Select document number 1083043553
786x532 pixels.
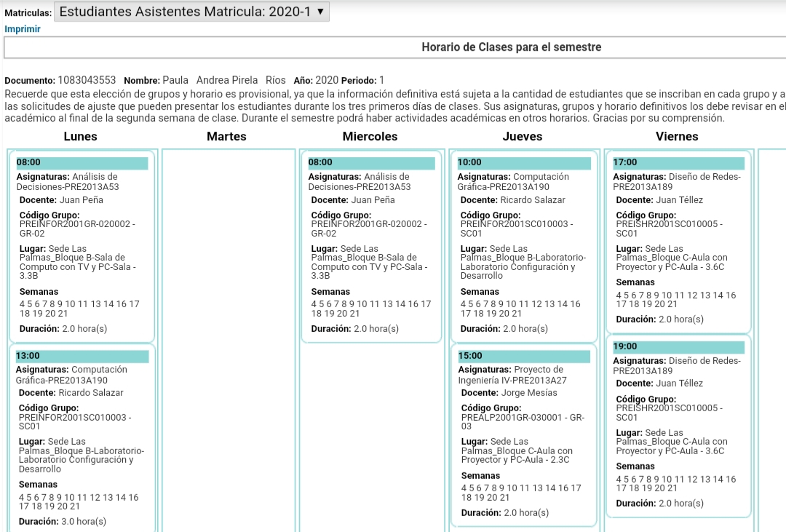tap(87, 80)
